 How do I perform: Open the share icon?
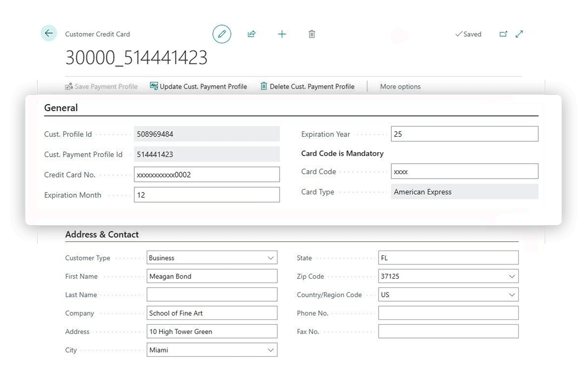(252, 34)
